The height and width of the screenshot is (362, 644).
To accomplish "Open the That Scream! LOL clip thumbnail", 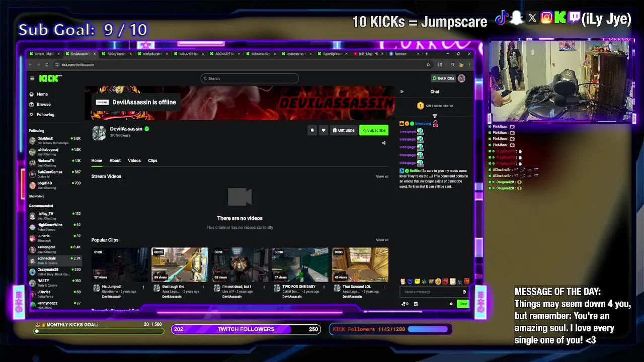I will click(x=360, y=264).
